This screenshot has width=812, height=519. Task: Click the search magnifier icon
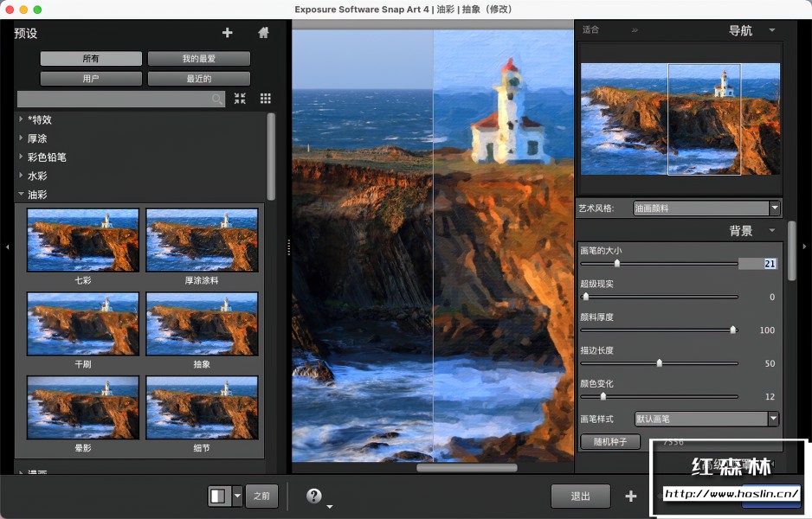click(216, 99)
